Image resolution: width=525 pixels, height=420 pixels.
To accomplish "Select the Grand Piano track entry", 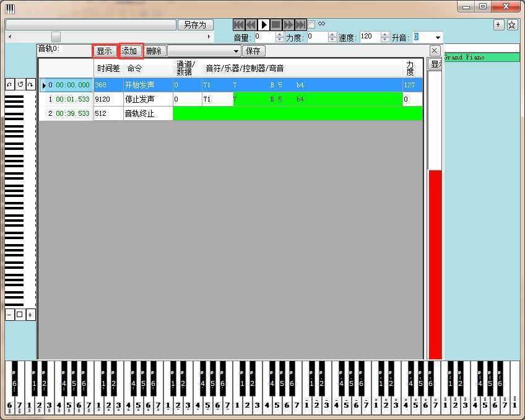I will pos(482,57).
